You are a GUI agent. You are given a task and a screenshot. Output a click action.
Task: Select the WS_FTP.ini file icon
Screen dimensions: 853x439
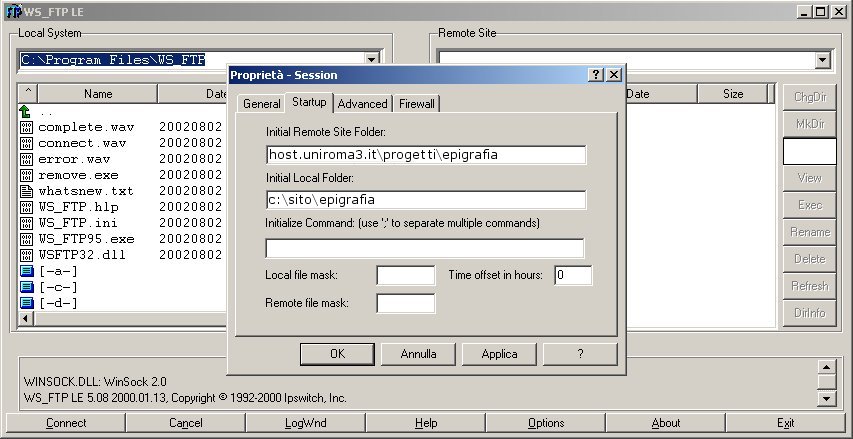[x=26, y=223]
